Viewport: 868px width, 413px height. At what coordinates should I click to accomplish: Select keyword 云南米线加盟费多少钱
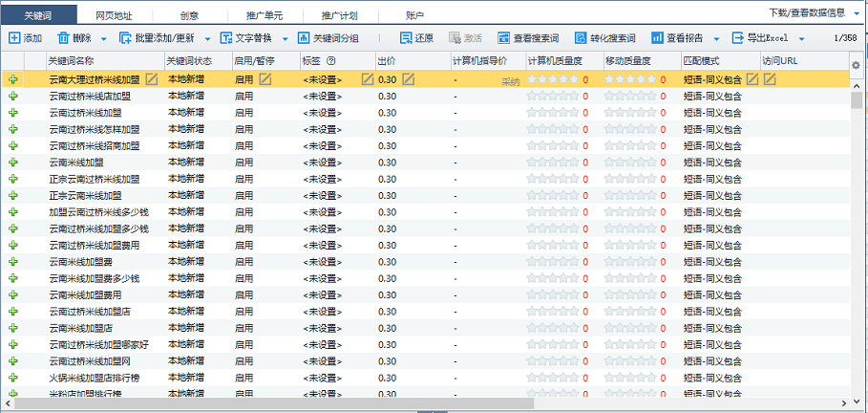click(x=95, y=278)
